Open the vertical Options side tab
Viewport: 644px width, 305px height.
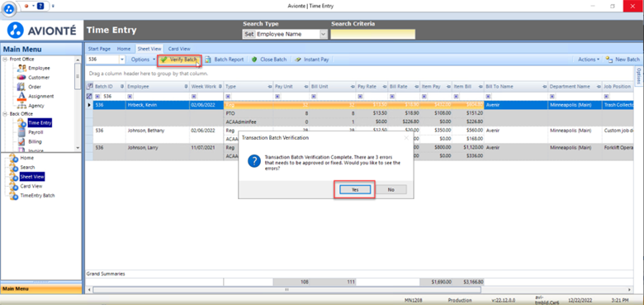pos(639,76)
